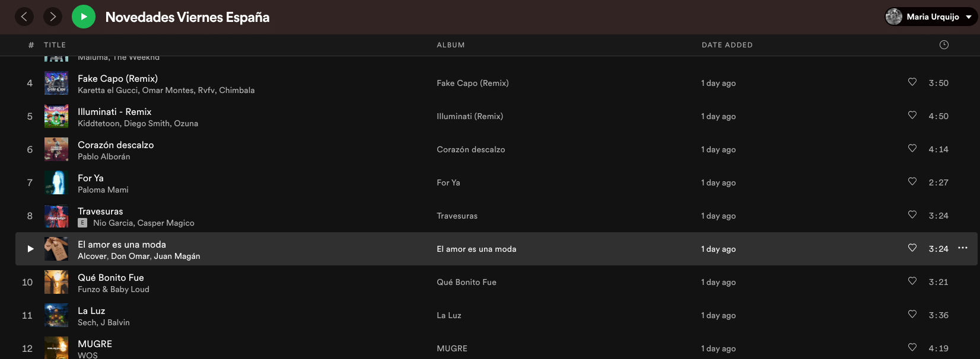Image resolution: width=980 pixels, height=359 pixels.
Task: Click the Illuminati - Remix cover thumbnail
Action: 56,116
